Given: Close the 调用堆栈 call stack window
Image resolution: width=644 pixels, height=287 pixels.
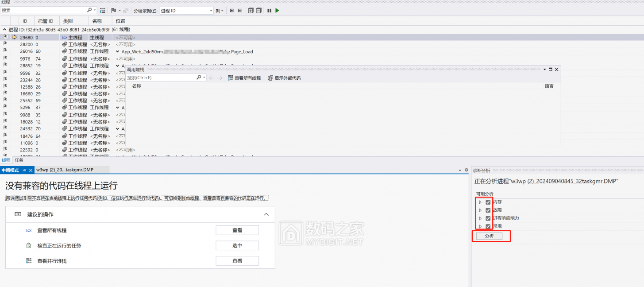Looking at the screenshot, I should (557, 70).
